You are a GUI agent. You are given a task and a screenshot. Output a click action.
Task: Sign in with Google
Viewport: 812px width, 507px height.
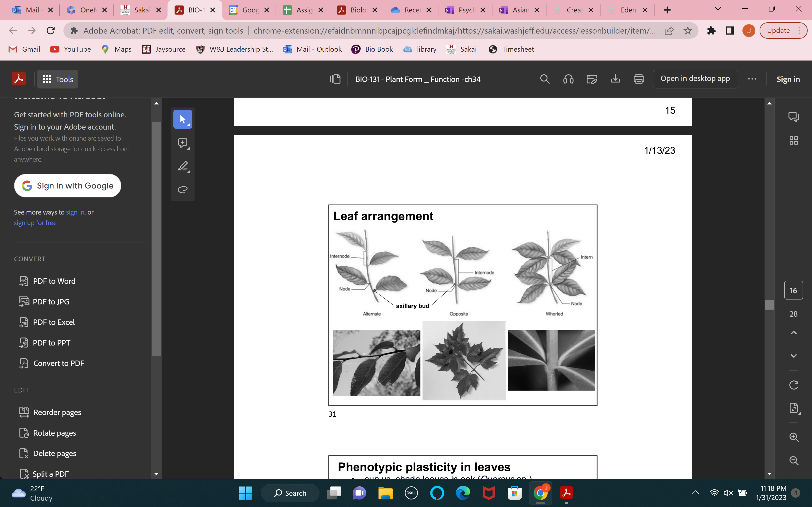(x=67, y=185)
